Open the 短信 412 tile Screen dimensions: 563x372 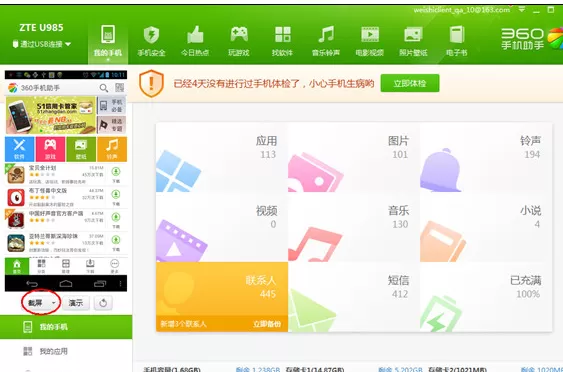click(x=354, y=297)
